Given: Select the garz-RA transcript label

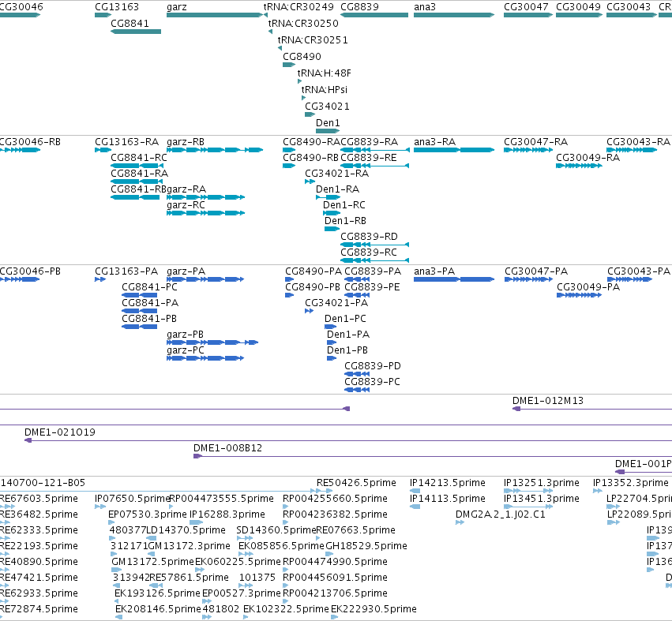Looking at the screenshot, I should coord(186,189).
